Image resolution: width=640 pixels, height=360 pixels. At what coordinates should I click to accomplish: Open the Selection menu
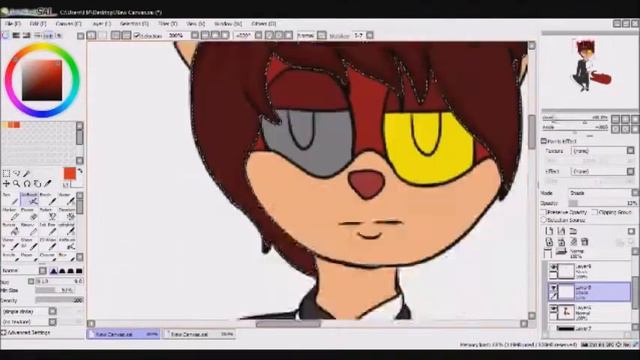pyautogui.click(x=134, y=24)
